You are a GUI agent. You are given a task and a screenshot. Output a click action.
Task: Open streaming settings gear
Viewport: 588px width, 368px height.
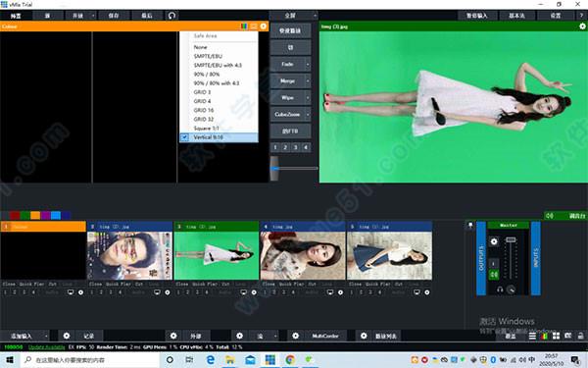click(x=240, y=336)
